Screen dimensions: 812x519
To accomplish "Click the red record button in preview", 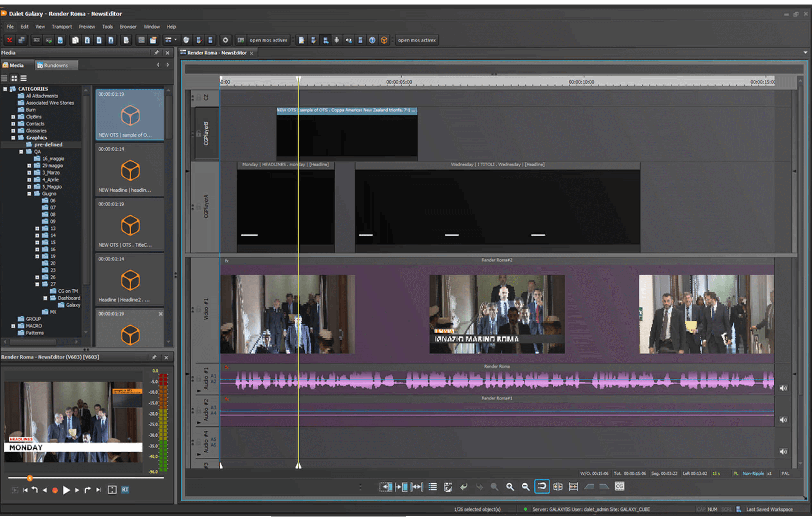I will pyautogui.click(x=55, y=490).
